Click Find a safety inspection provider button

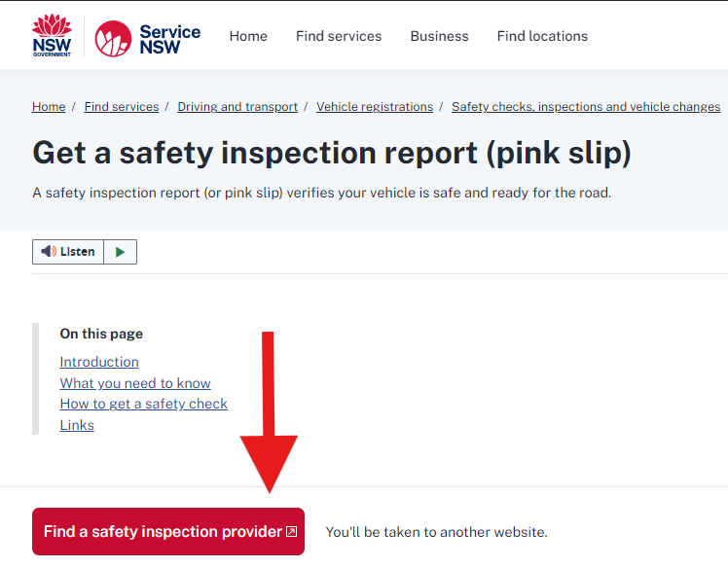[x=168, y=531]
